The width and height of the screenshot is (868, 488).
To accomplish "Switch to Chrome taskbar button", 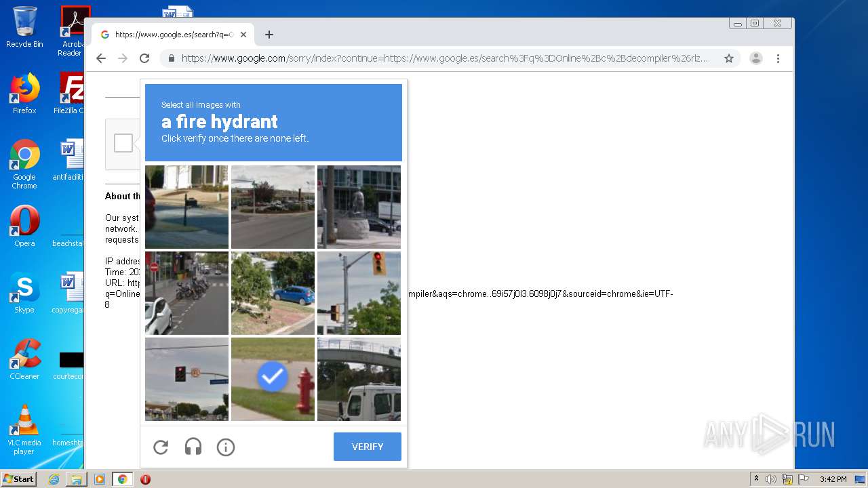I will (123, 479).
